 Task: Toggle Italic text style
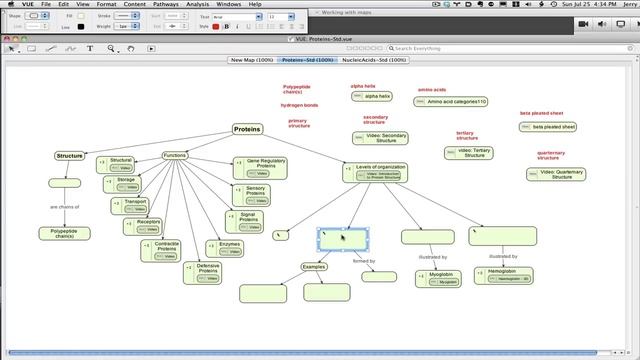[x=237, y=27]
